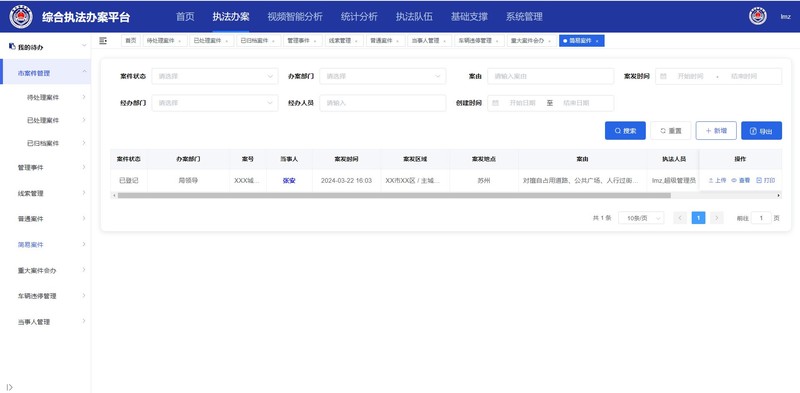800x393 pixels.
Task: Click the 案发时间 start time field
Action: tap(690, 76)
